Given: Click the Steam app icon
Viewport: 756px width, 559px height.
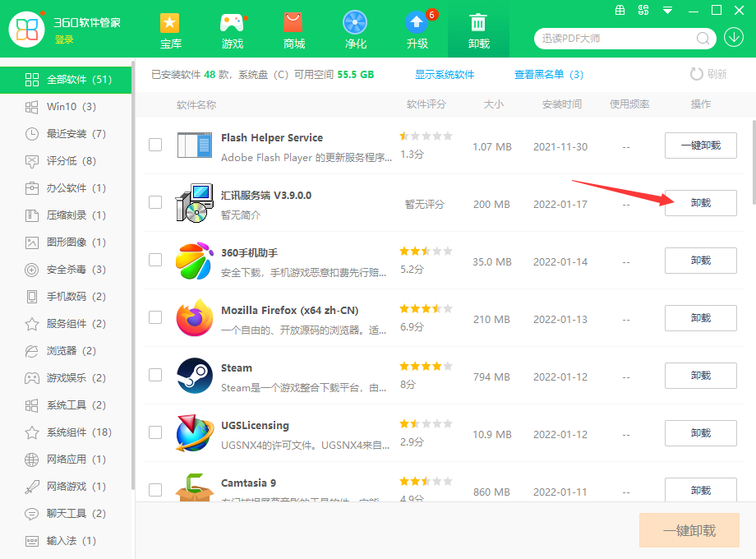Looking at the screenshot, I should [x=194, y=375].
